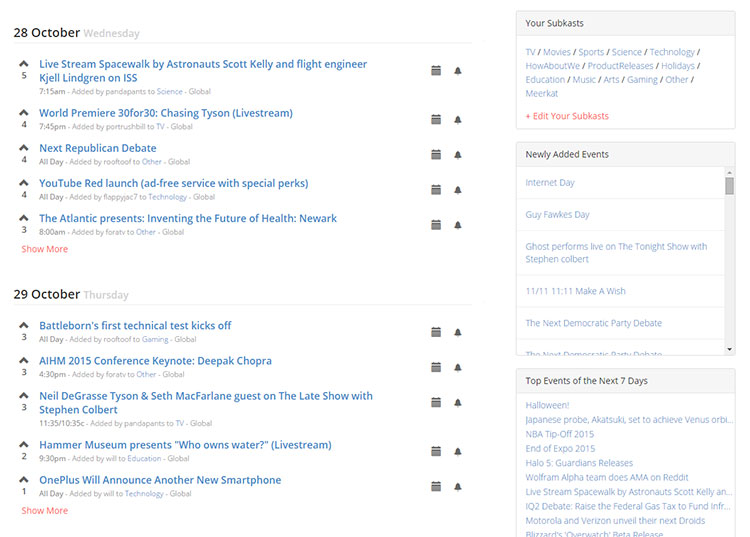Image resolution: width=750 pixels, height=537 pixels.
Task: Open NBA Tip-Off 2015 top event
Action: click(560, 434)
